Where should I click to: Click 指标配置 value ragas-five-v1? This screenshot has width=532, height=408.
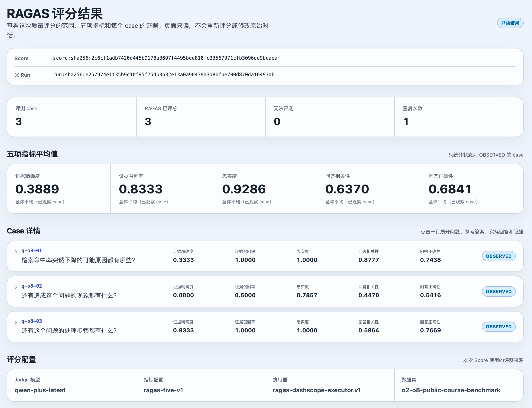(x=163, y=390)
